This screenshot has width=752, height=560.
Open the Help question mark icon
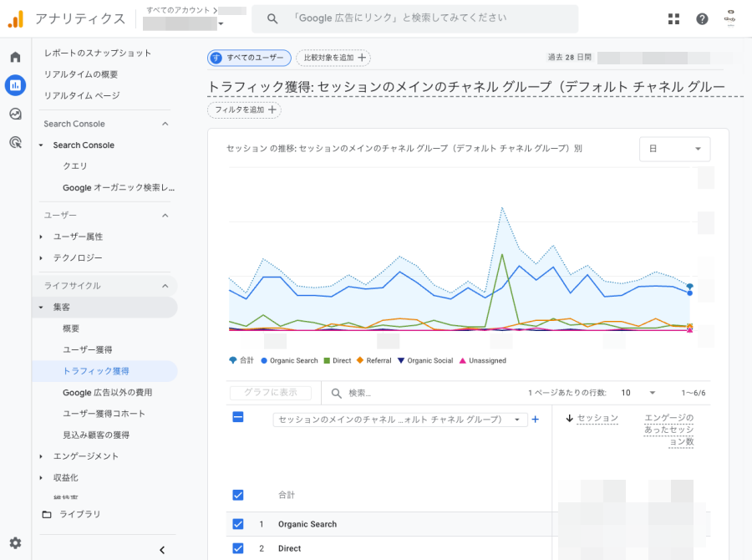point(702,18)
